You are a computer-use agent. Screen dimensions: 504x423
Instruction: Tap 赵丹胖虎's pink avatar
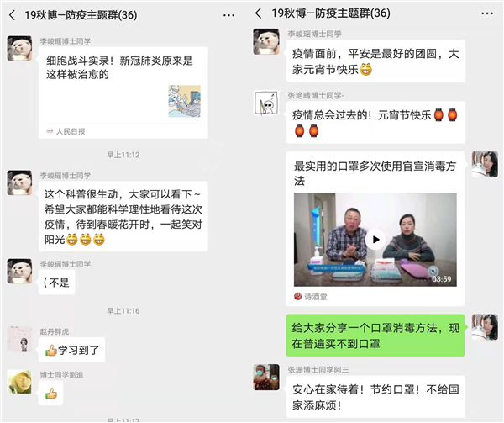click(19, 339)
